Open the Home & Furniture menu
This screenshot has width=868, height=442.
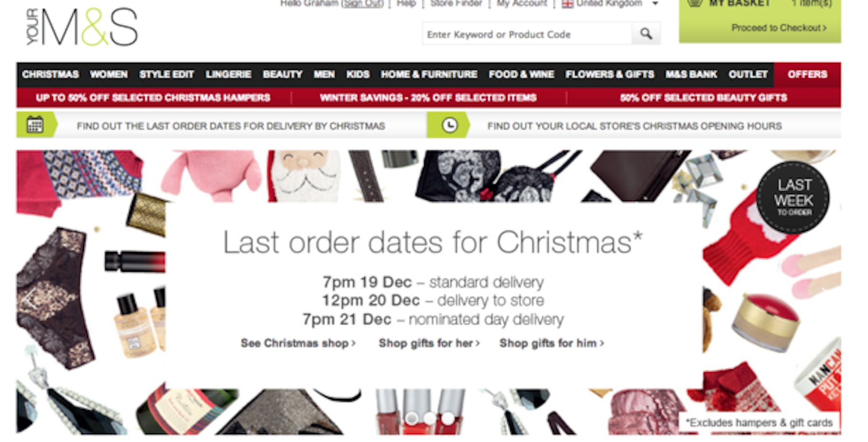pos(429,74)
